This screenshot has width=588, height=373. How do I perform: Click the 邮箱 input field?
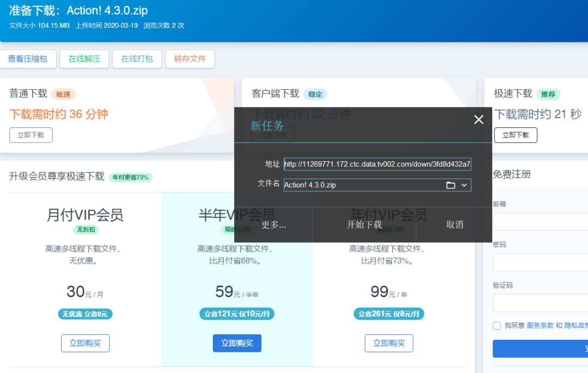(x=541, y=222)
